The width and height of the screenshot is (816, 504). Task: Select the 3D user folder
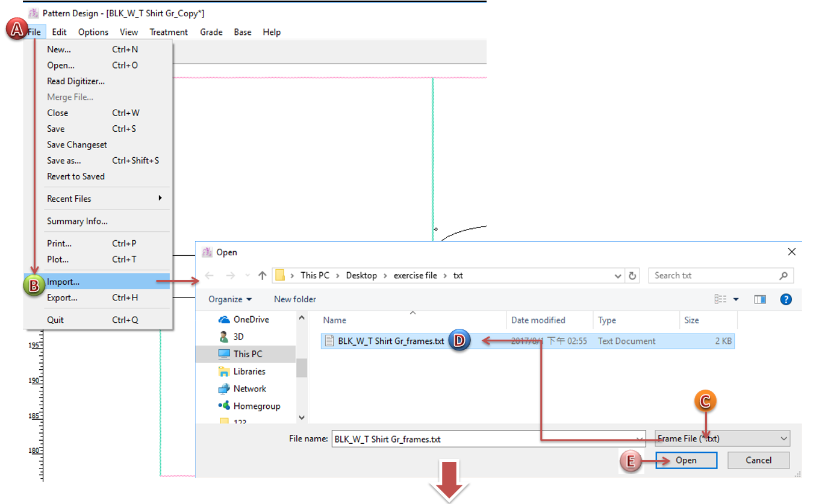coord(238,337)
